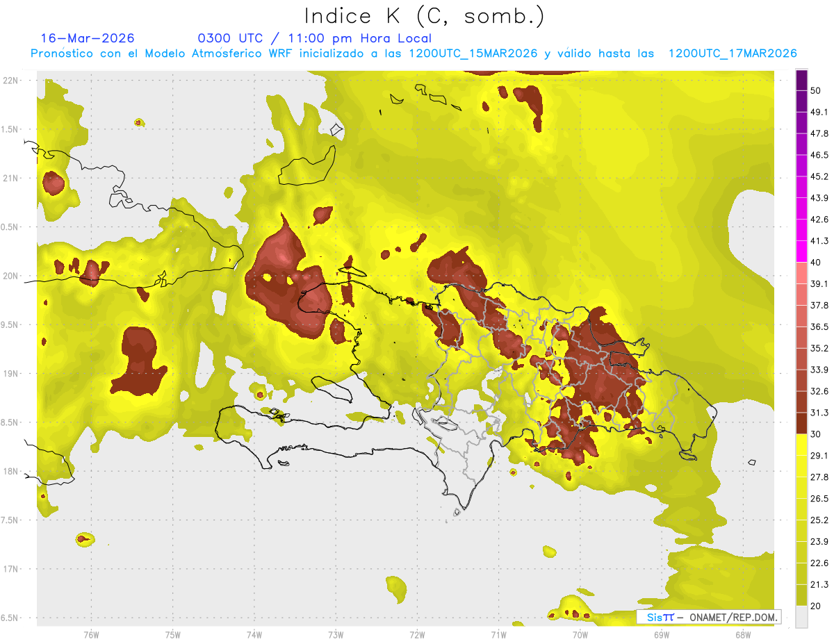This screenshot has height=644, width=834.
Task: Click the '21.3' value on the color scale
Action: pyautogui.click(x=819, y=585)
